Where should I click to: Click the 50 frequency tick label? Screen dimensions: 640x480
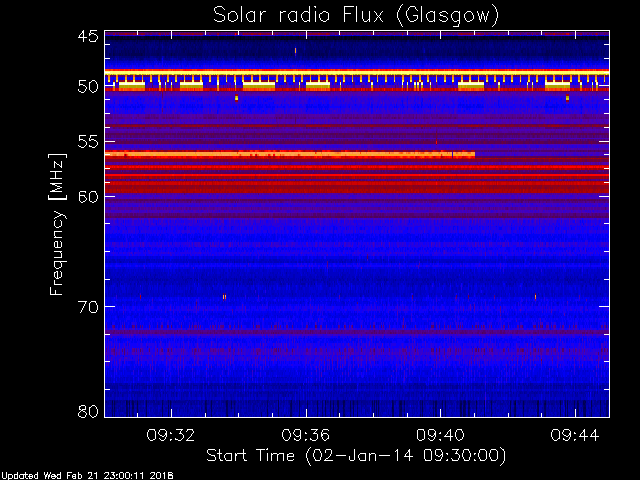(x=88, y=87)
